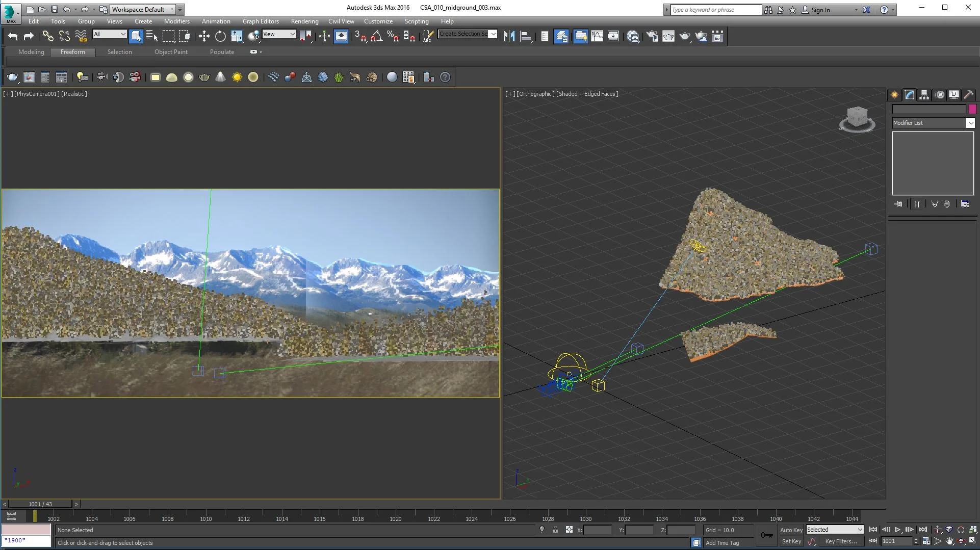This screenshot has width=980, height=550.
Task: Create a Sunlight system from the toolbar
Action: coord(237,77)
